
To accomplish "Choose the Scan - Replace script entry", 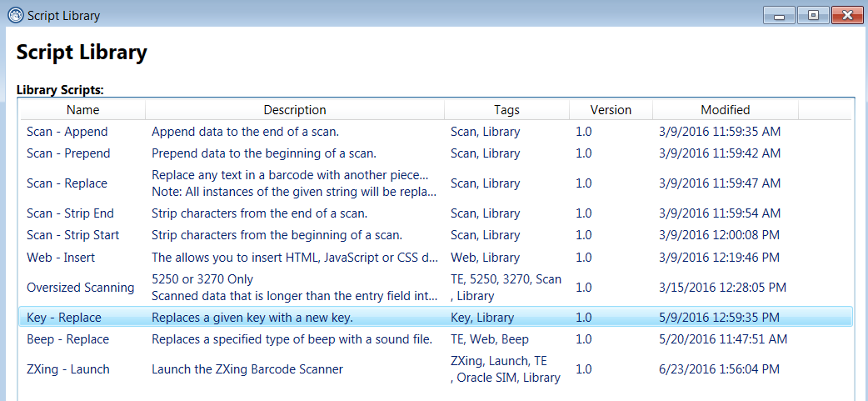I will 67,183.
